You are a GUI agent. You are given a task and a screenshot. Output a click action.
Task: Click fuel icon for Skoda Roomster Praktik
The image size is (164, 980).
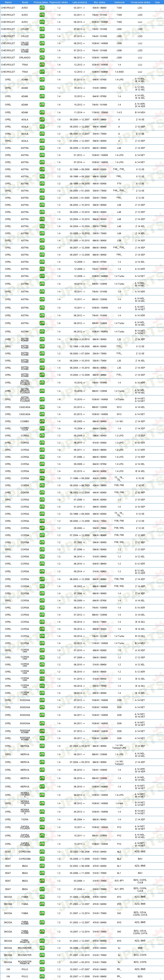(x=42, y=962)
